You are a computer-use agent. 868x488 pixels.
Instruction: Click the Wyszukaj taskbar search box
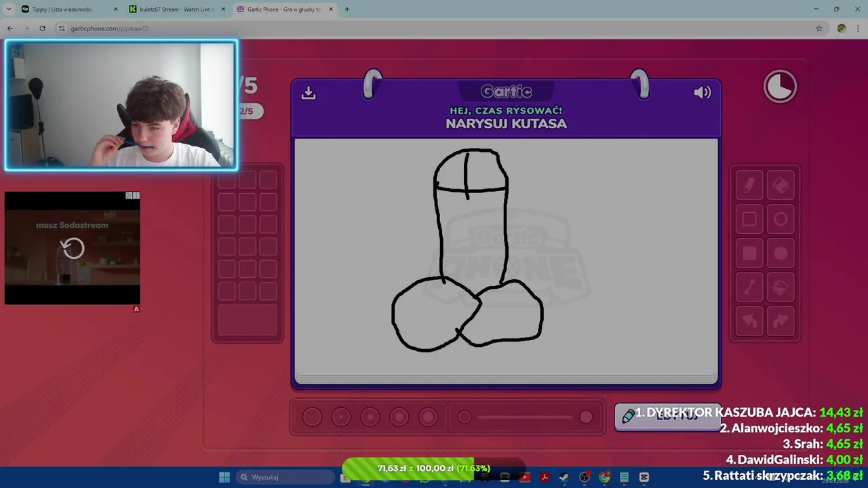click(x=286, y=477)
